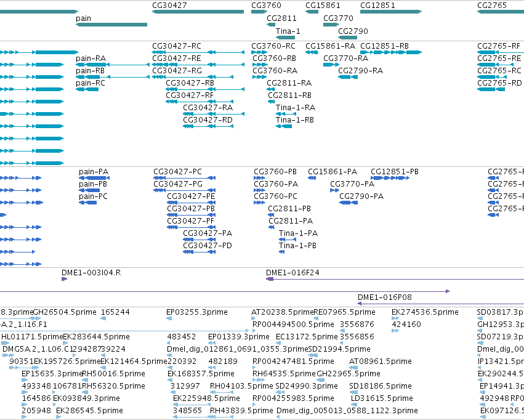Click EST AT20238.5prime

(x=283, y=312)
